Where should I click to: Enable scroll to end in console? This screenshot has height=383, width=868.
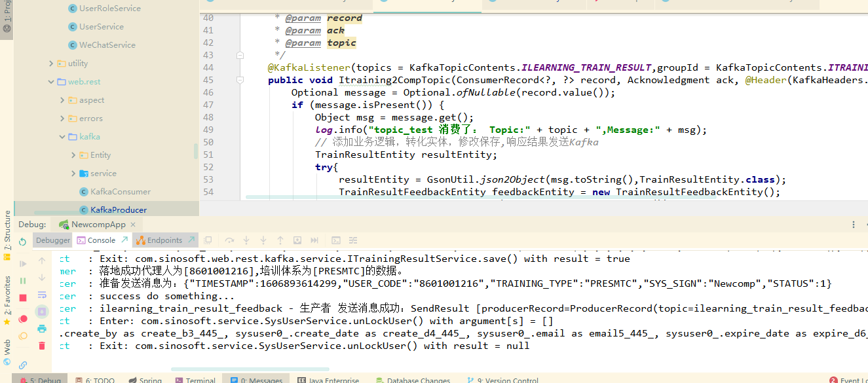(x=41, y=311)
